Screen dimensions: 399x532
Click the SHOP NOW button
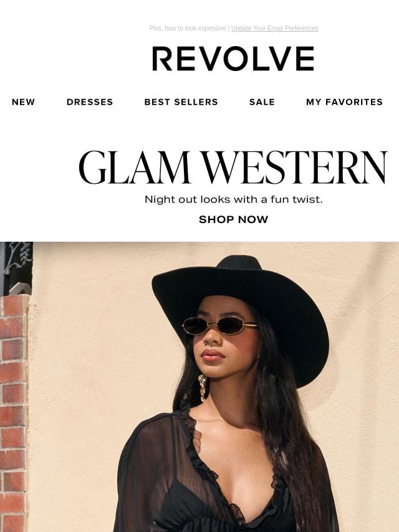click(x=233, y=219)
